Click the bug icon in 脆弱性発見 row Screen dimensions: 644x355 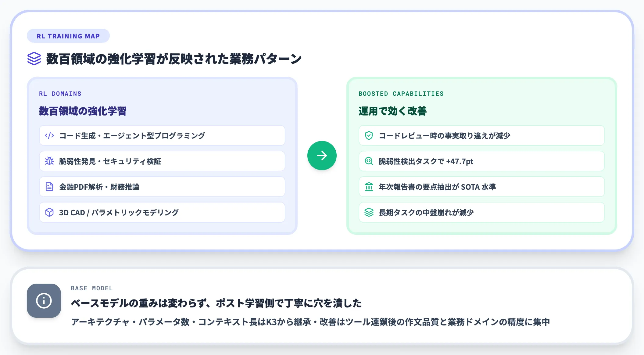[49, 161]
